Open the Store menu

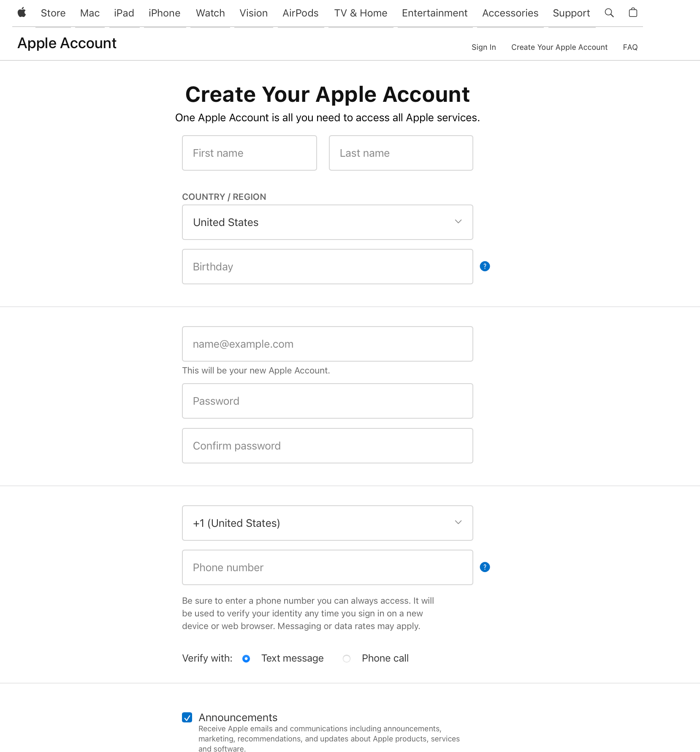53,13
